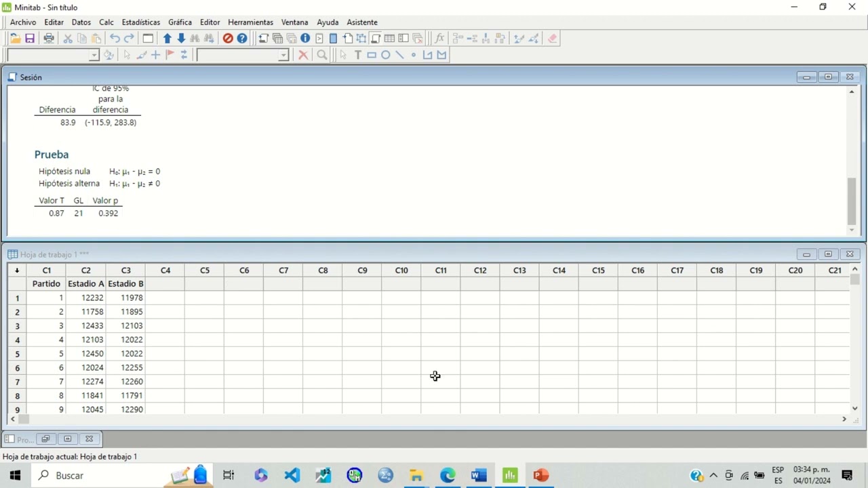Go to previous command with up arrow
868x488 pixels.
coord(167,39)
